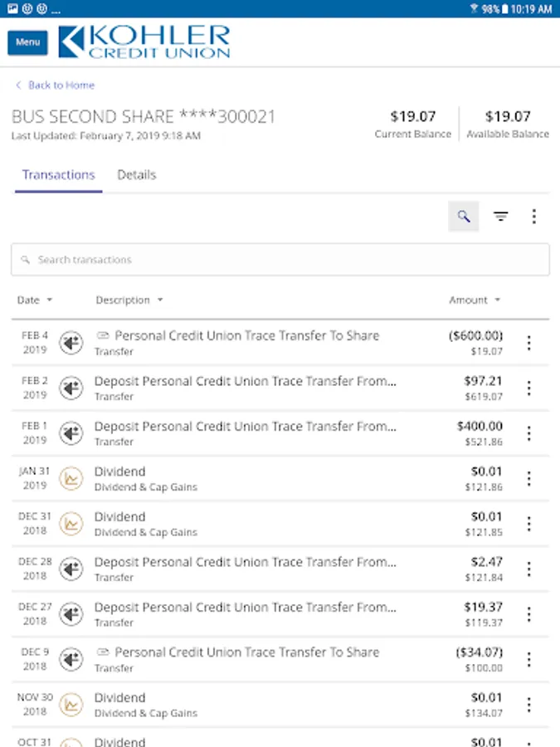Sort transactions by Date column

[x=34, y=300]
